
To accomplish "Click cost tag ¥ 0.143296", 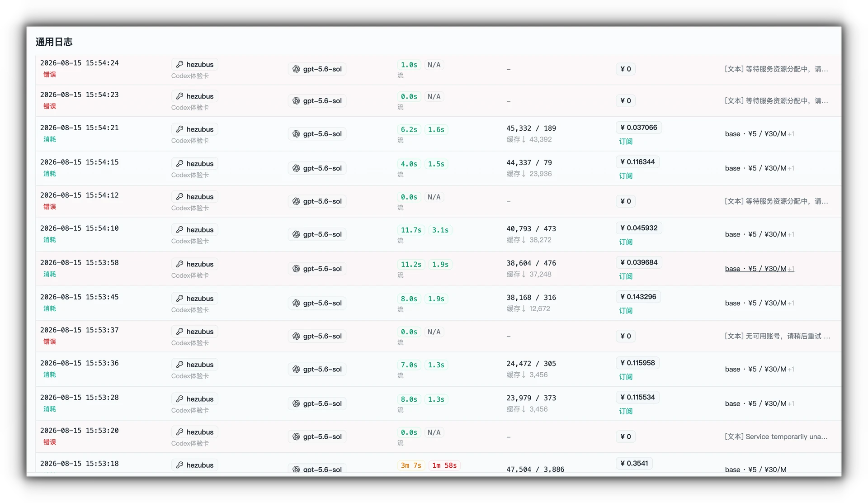I will point(638,296).
